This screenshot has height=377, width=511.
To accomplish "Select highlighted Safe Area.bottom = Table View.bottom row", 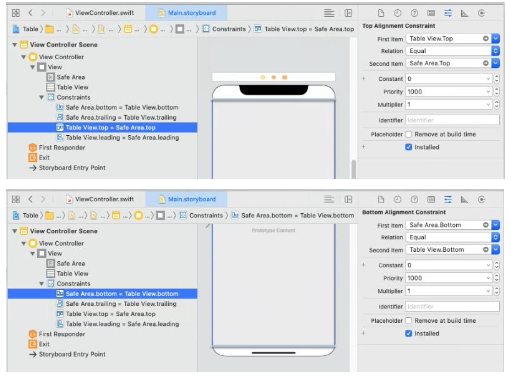I will [103, 294].
